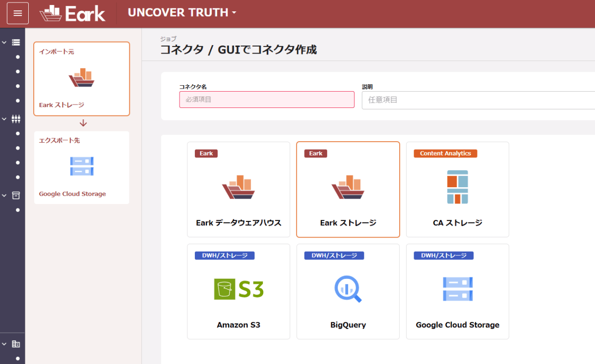Image resolution: width=595 pixels, height=364 pixels.
Task: Click the storage icon in the エクスポート先 card
Action: click(x=82, y=166)
